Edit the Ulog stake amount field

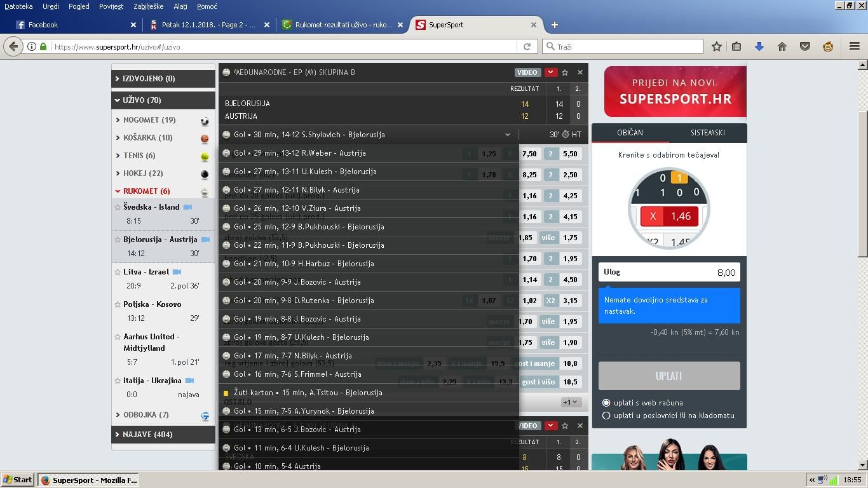(669, 273)
